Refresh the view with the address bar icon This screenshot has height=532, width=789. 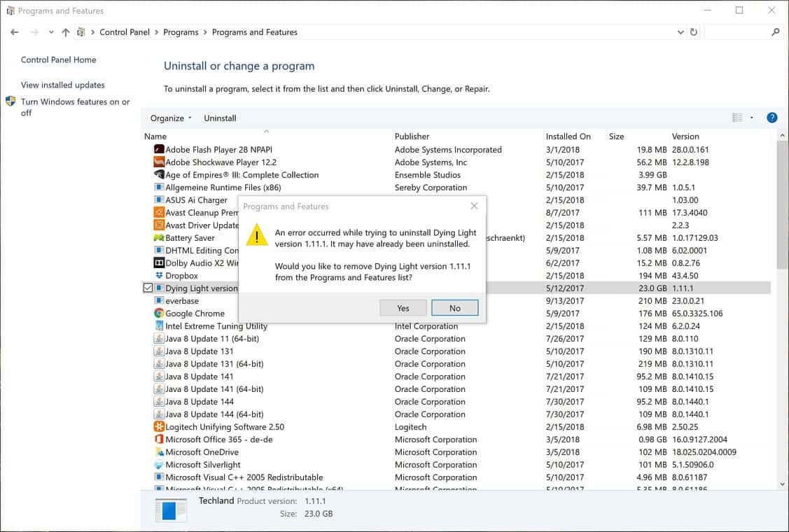(x=693, y=32)
